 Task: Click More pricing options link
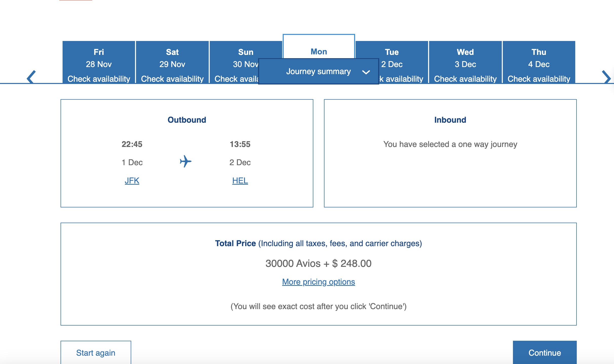point(318,282)
